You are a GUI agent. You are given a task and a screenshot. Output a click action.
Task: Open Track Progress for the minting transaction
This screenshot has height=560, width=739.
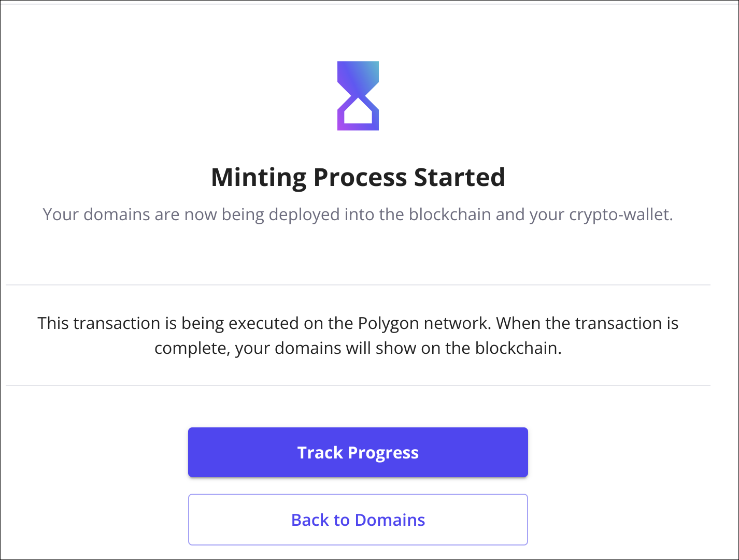pyautogui.click(x=358, y=452)
